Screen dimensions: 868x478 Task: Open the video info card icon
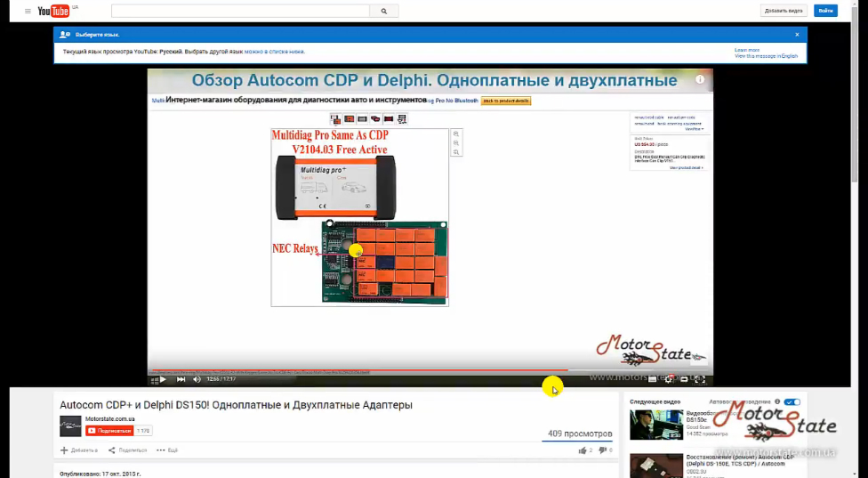(x=700, y=79)
